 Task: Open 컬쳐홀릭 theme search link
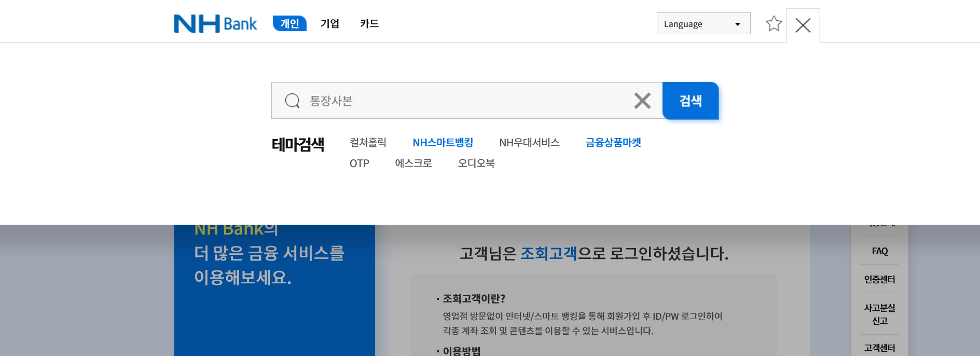tap(368, 142)
